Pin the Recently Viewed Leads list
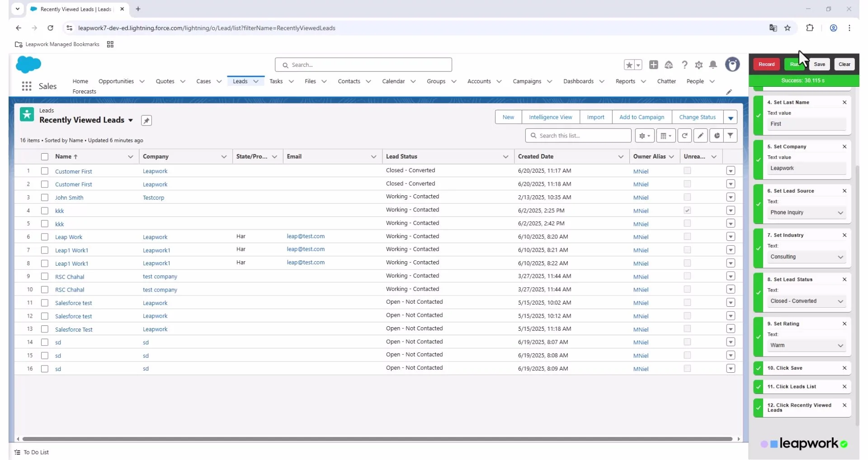The width and height of the screenshot is (868, 460). coord(146,121)
